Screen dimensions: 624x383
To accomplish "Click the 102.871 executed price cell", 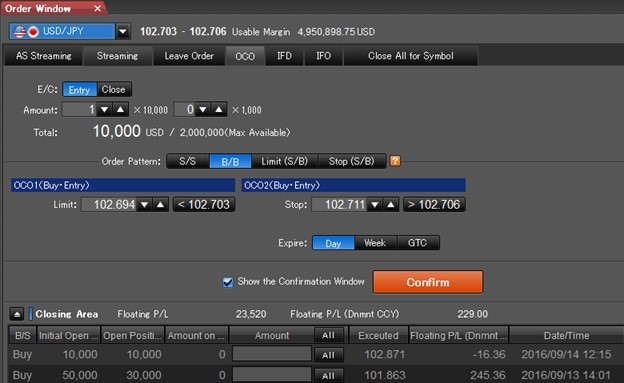I will pyautogui.click(x=385, y=354).
